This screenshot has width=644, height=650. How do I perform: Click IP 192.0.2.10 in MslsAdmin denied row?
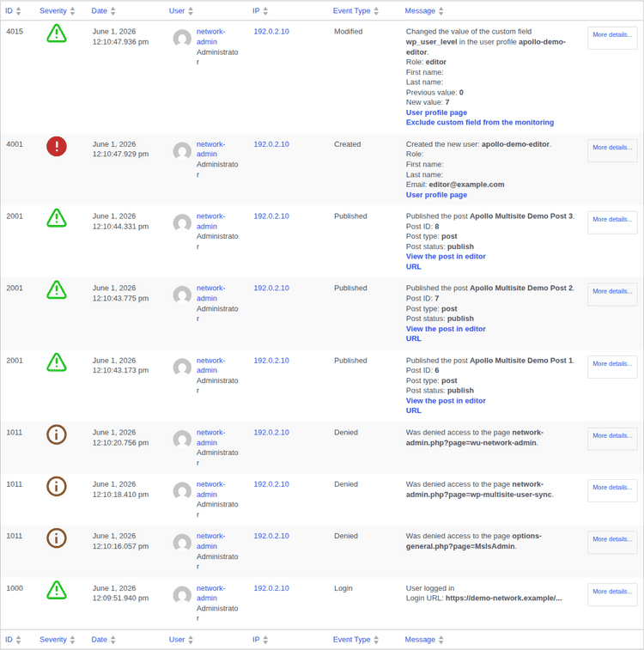coord(271,536)
